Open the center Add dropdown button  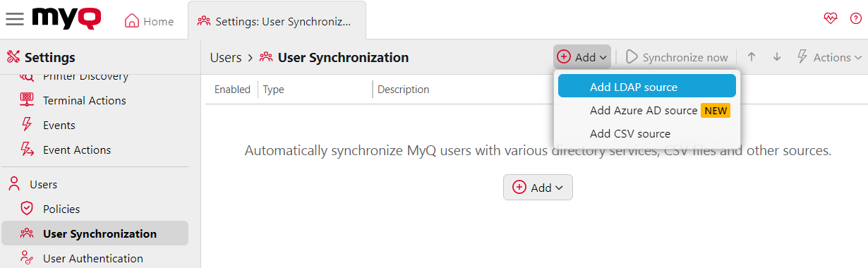point(538,188)
